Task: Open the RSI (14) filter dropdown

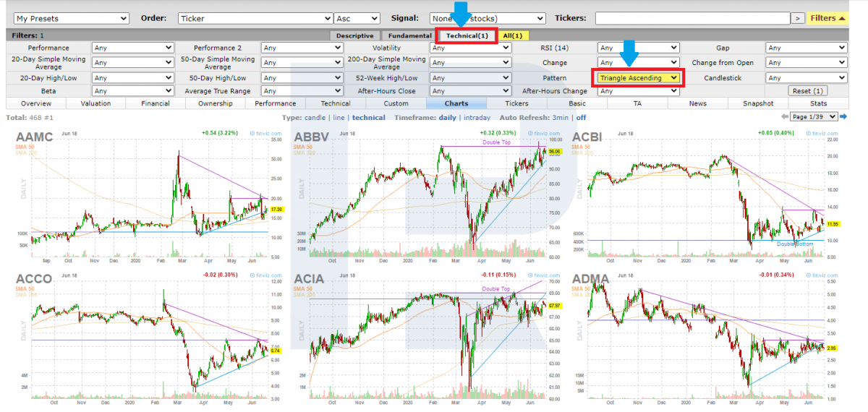Action: click(639, 48)
